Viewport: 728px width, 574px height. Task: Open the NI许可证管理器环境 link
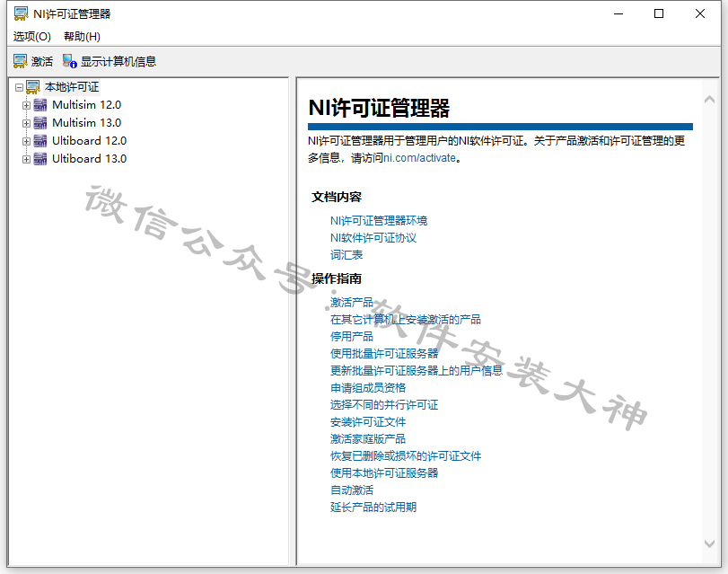pyautogui.click(x=379, y=220)
